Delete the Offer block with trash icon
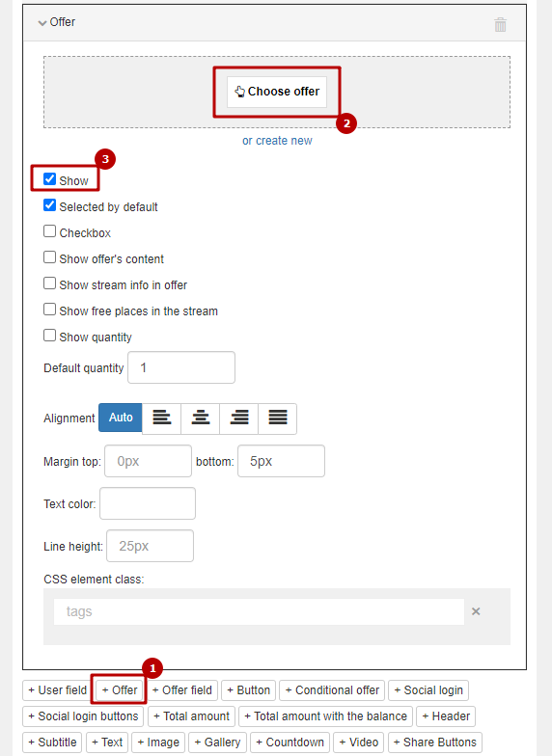Viewport: 552px width, 756px height. click(500, 25)
